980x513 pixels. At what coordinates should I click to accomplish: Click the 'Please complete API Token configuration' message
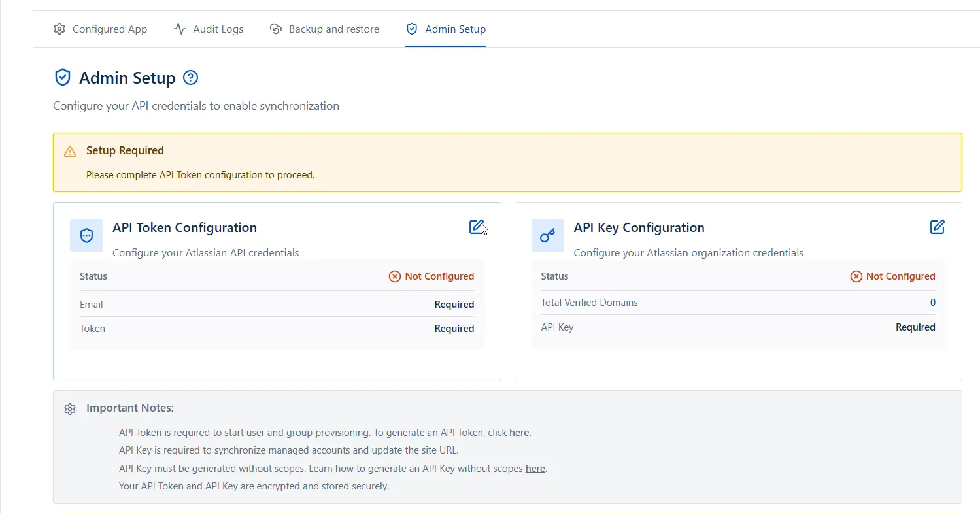(201, 175)
